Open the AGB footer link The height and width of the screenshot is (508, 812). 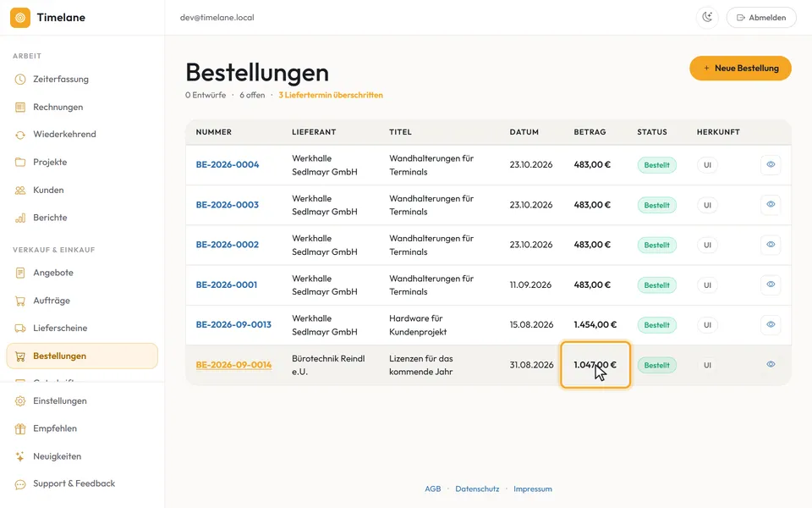433,489
